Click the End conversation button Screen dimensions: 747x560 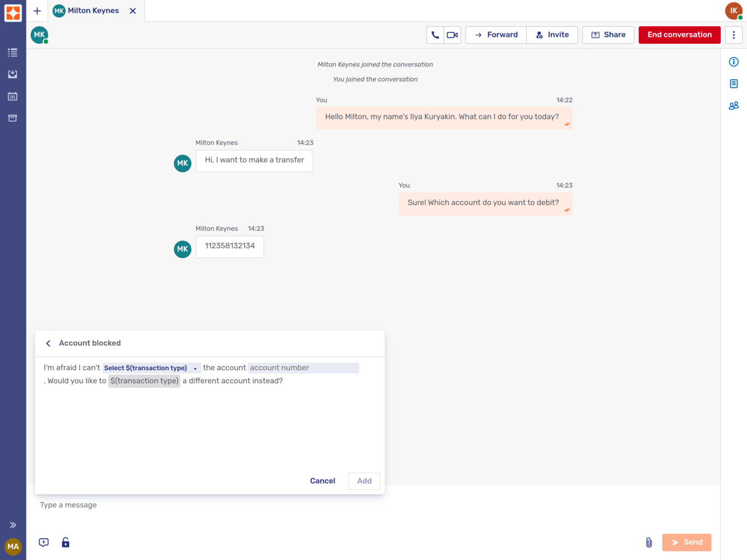point(679,34)
